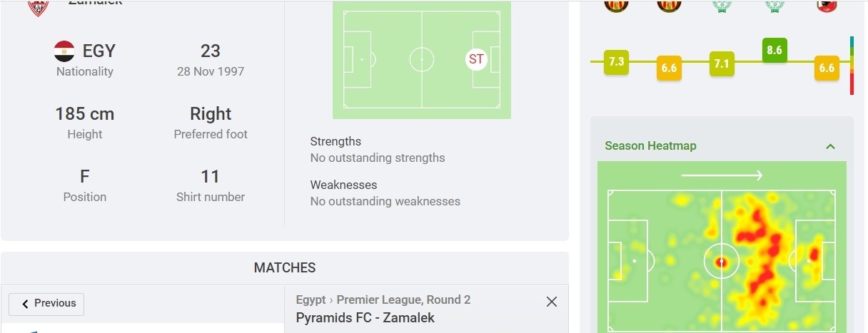This screenshot has height=333, width=868.
Task: Click the rating color scale bar
Action: (x=852, y=66)
